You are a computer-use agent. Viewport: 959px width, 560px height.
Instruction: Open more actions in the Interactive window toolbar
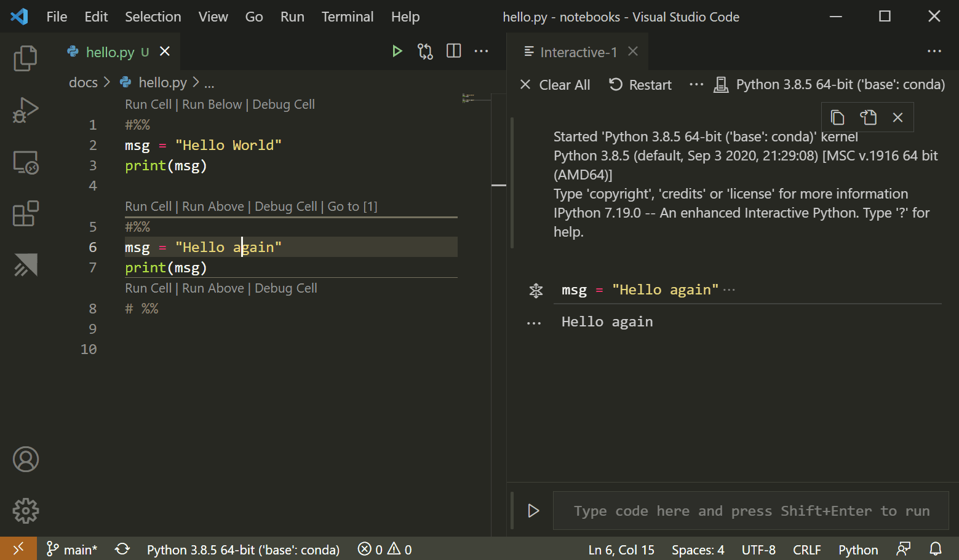coord(696,84)
